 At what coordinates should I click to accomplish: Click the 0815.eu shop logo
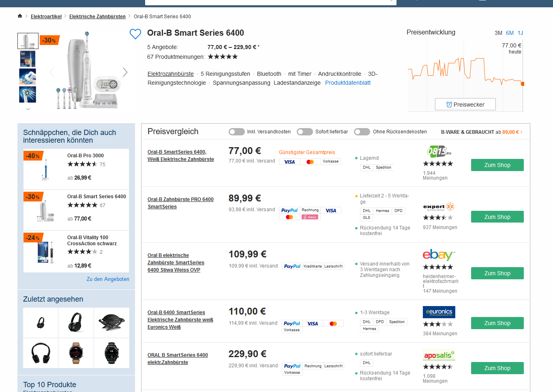[439, 152]
